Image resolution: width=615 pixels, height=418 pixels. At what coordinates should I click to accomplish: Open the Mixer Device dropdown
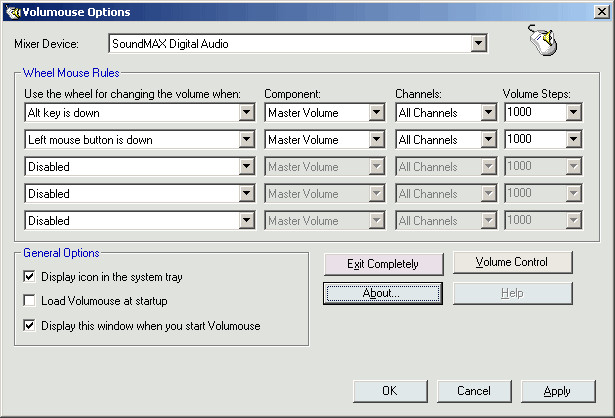click(x=478, y=44)
